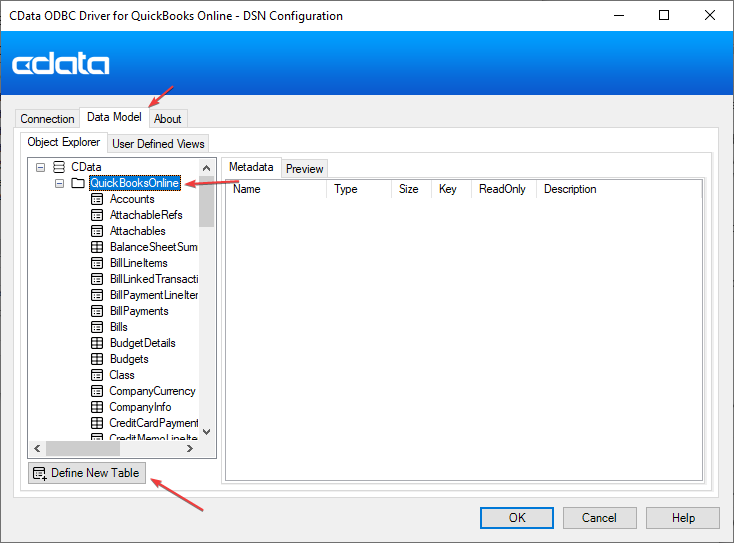
Task: Click tree scrollbar up arrow
Action: (x=206, y=168)
